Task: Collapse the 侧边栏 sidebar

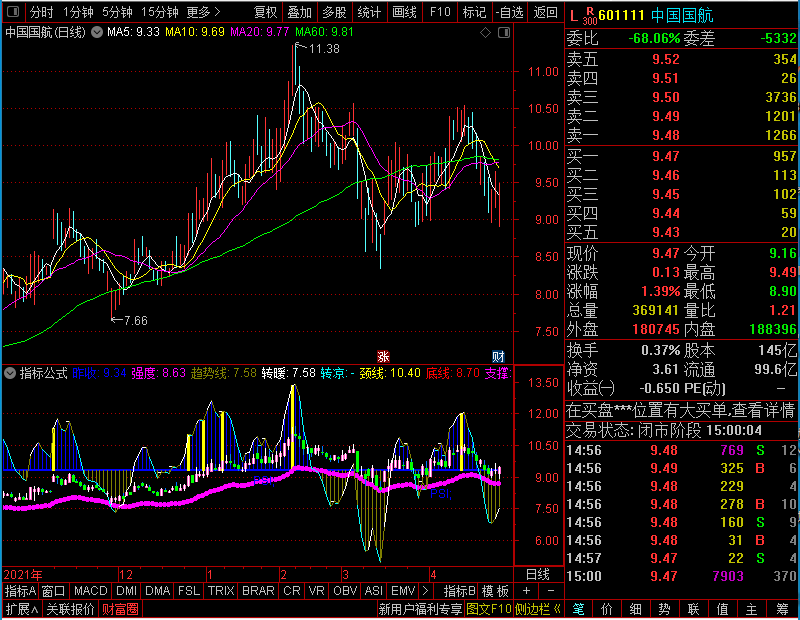Action: pos(538,609)
